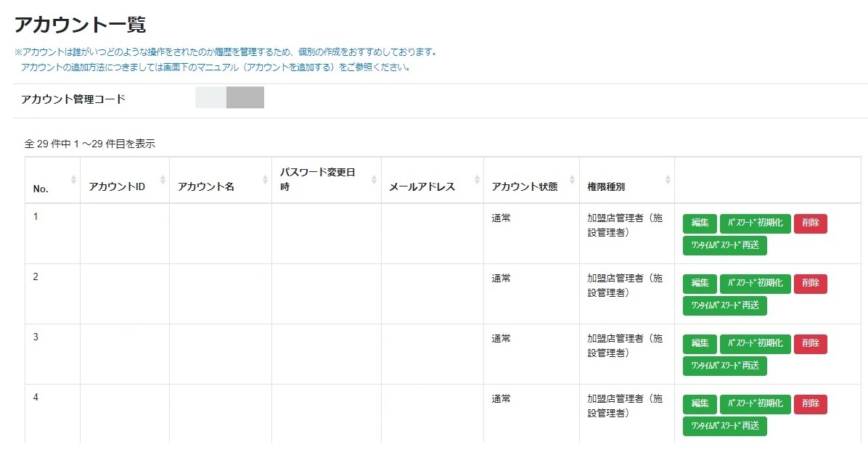Select 通常 status in row 3
Viewport: 868px width, 468px height.
click(501, 339)
